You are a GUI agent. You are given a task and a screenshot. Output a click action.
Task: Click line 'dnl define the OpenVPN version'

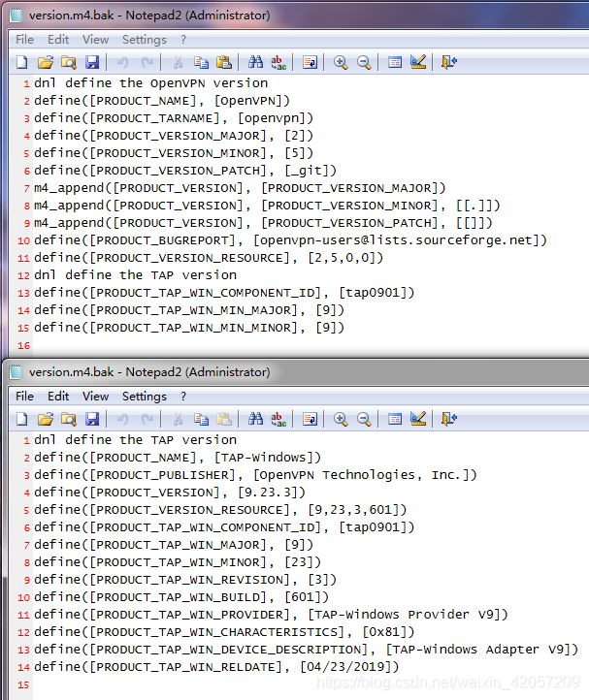click(x=151, y=83)
